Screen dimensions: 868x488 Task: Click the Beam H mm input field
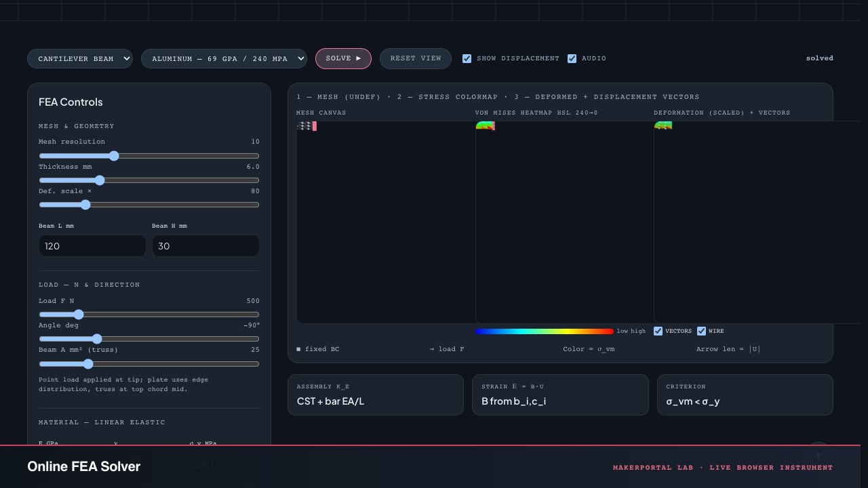coord(205,246)
